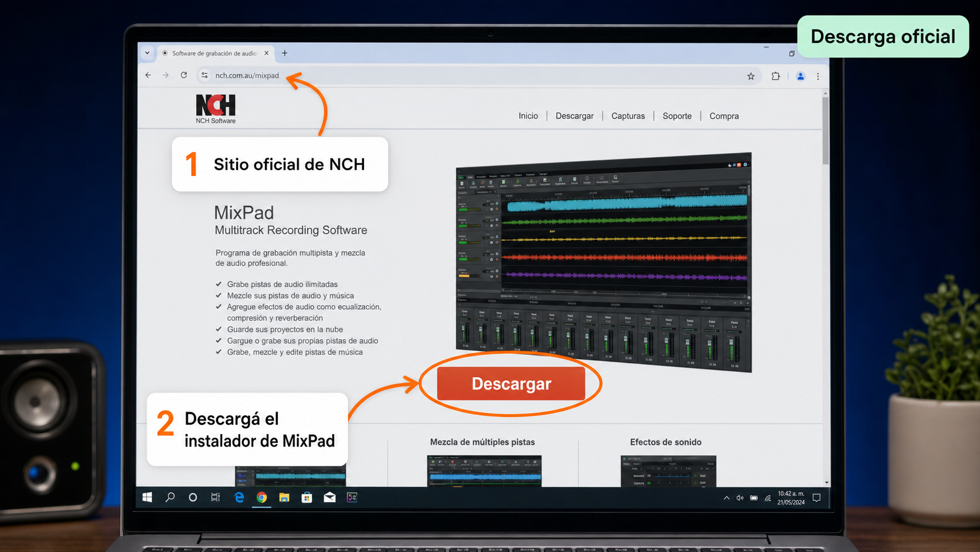Open the Mail app on taskbar
980x552 pixels.
pos(329,497)
